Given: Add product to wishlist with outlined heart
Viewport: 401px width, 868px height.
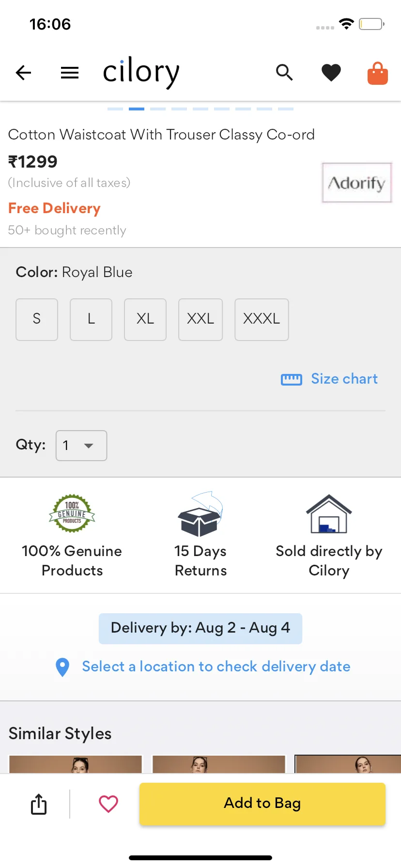Looking at the screenshot, I should [108, 804].
